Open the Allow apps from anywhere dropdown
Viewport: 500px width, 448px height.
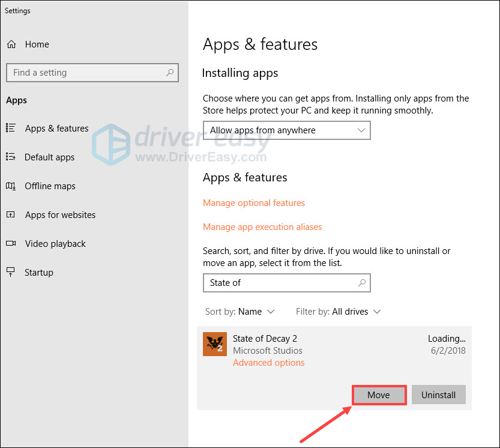tap(286, 130)
